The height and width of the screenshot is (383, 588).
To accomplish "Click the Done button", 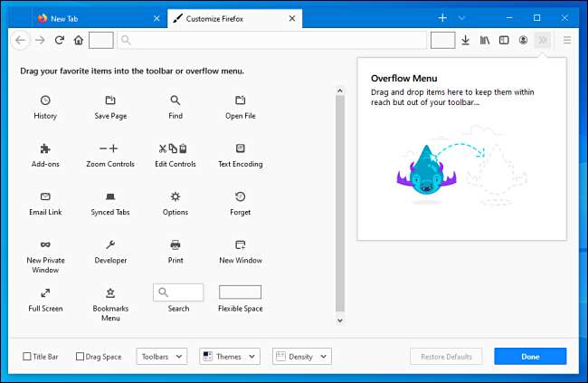I will tap(530, 357).
